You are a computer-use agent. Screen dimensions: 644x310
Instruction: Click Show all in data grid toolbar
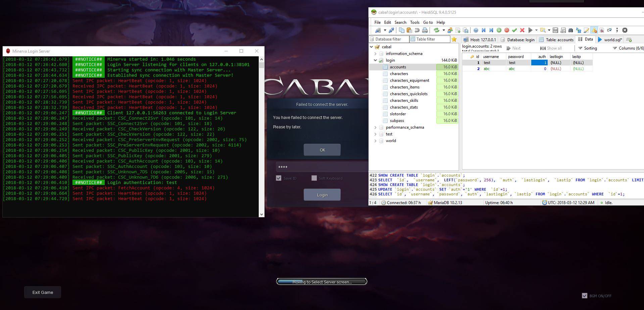(551, 48)
